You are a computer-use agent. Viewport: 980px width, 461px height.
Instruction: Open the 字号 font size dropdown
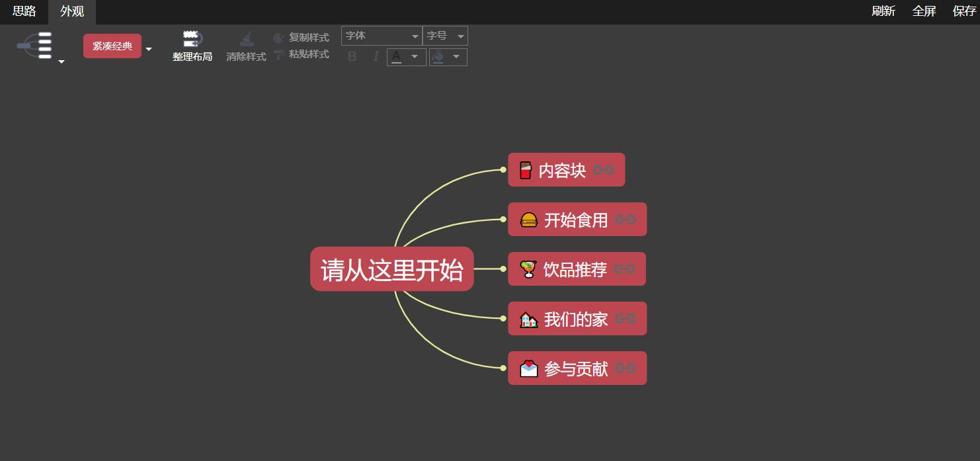tap(445, 36)
